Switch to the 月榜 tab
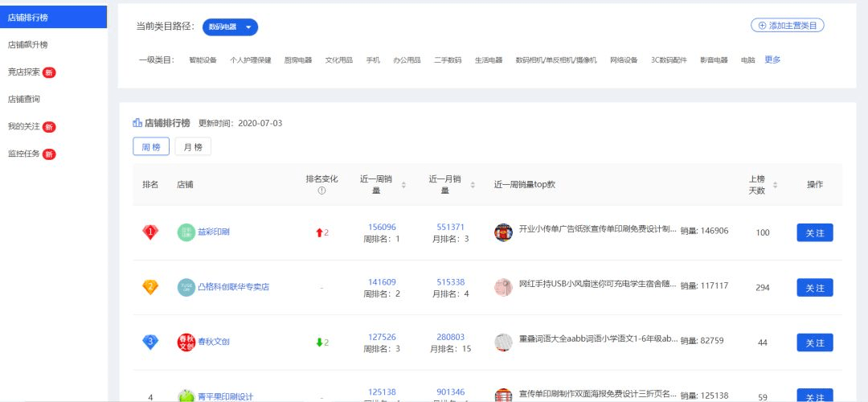 (193, 147)
